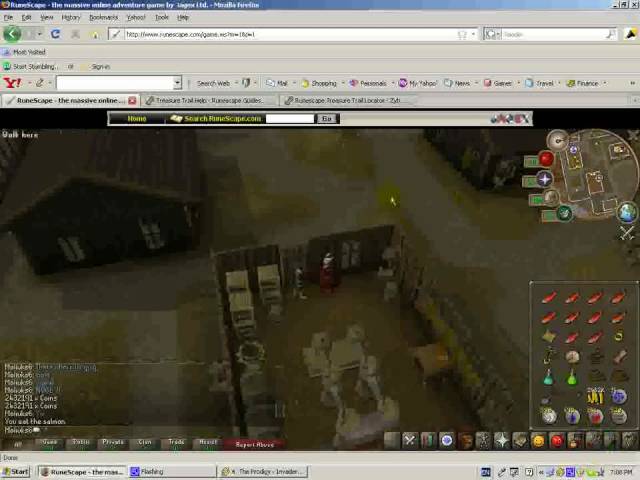Open the Bookmarks menu

[x=103, y=18]
